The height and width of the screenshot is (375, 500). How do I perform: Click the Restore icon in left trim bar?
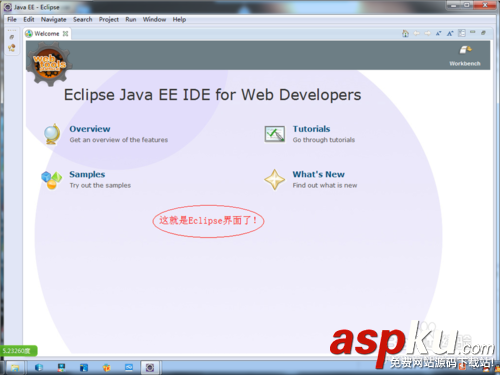coord(12,37)
